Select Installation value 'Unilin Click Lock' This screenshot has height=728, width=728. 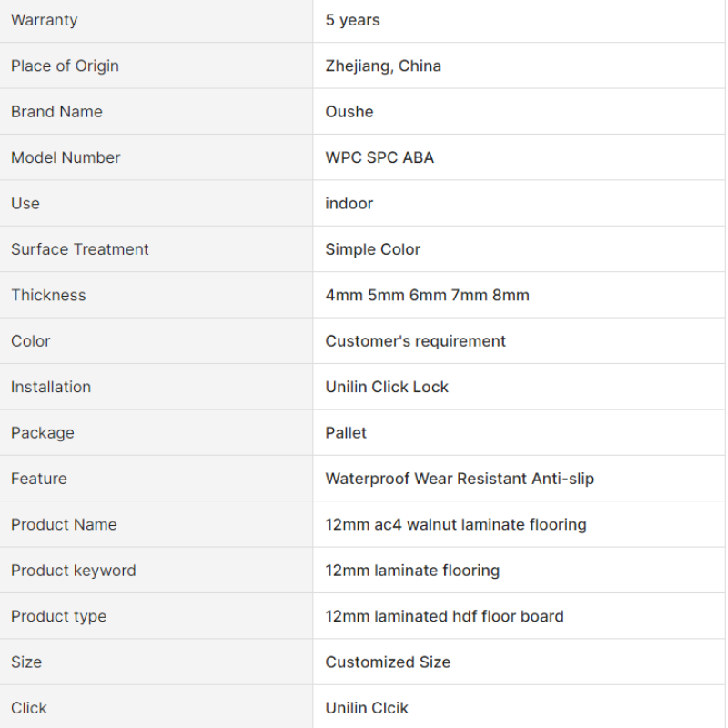coord(386,388)
